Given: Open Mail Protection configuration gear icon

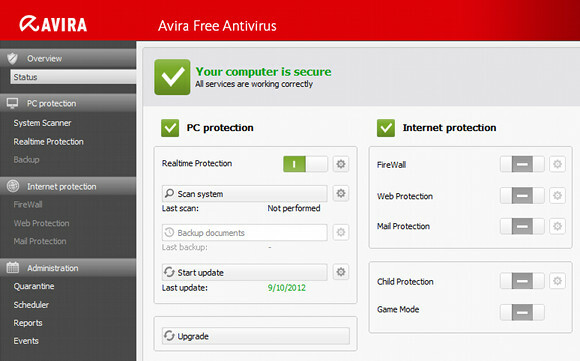Looking at the screenshot, I should coord(557,226).
